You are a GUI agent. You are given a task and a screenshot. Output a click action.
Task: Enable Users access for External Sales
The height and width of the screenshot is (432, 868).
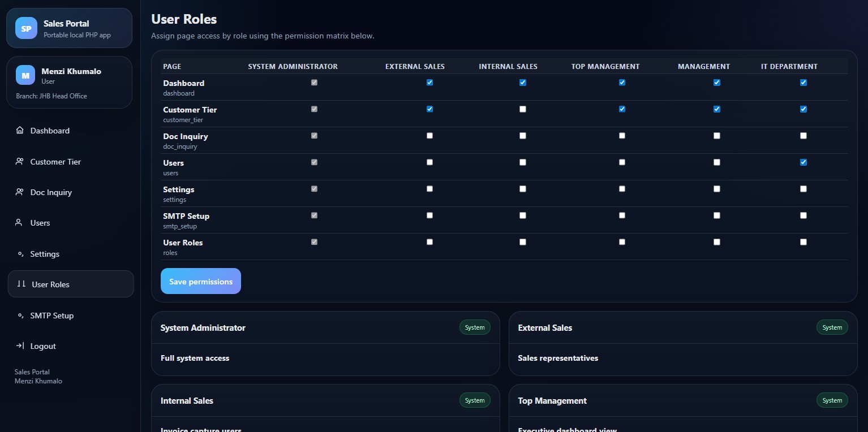[x=429, y=162]
